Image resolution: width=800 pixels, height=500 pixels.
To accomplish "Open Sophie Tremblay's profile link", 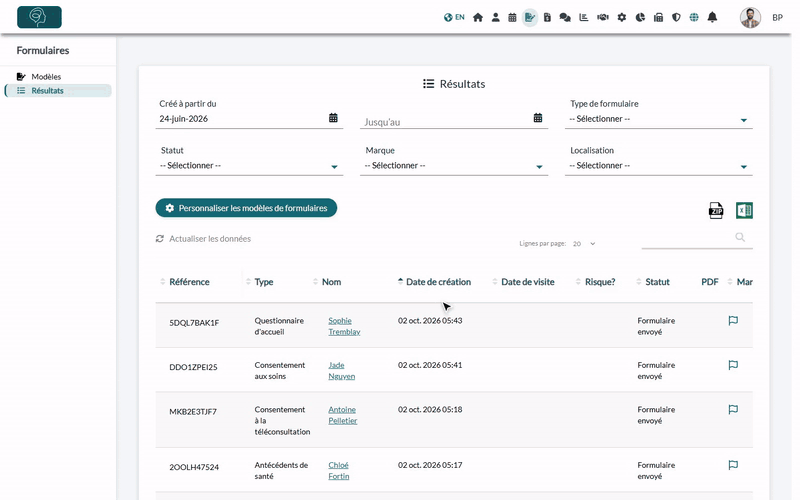I will (344, 326).
